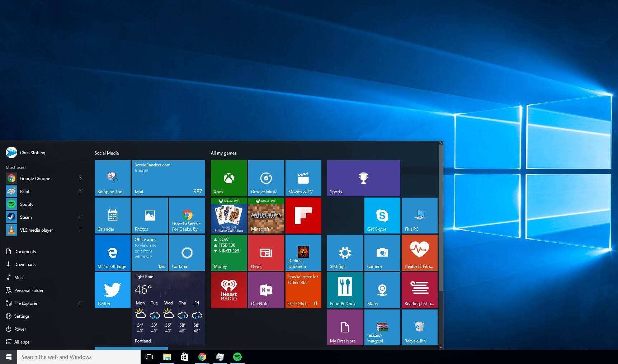The image size is (618, 364).
Task: Click the Get Office tile
Action: coord(303,290)
